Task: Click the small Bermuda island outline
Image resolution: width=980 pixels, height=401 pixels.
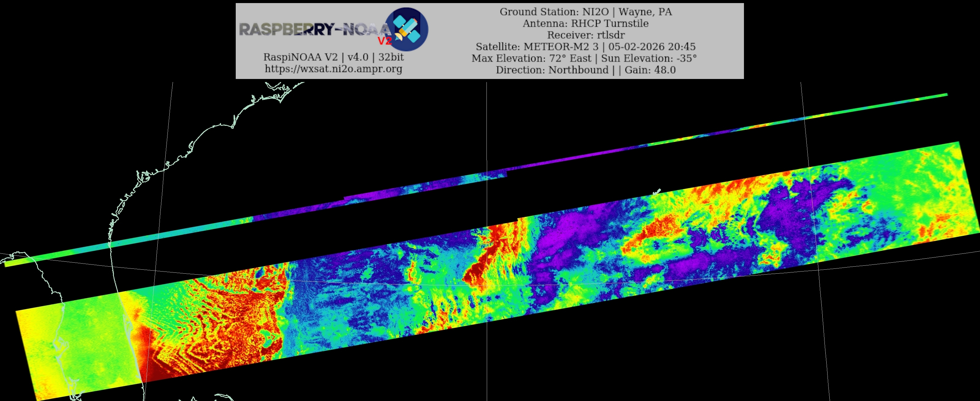Action: click(x=657, y=192)
